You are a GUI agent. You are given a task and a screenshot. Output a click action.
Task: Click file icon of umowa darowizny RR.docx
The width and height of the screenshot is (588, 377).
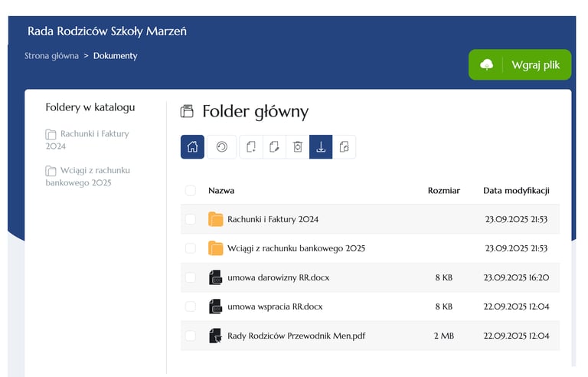215,277
